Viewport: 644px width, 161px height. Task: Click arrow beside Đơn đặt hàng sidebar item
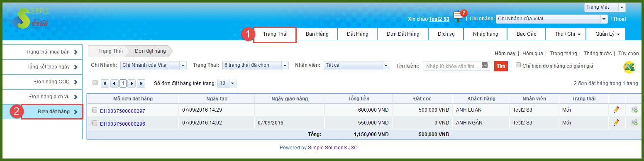click(x=76, y=112)
